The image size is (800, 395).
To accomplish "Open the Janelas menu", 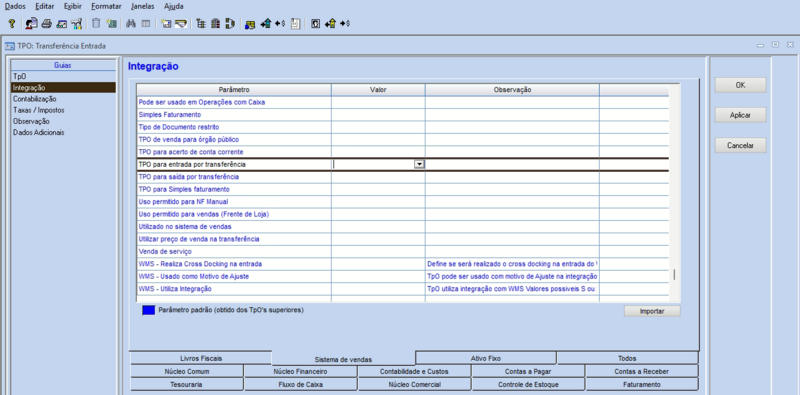I will tap(142, 7).
